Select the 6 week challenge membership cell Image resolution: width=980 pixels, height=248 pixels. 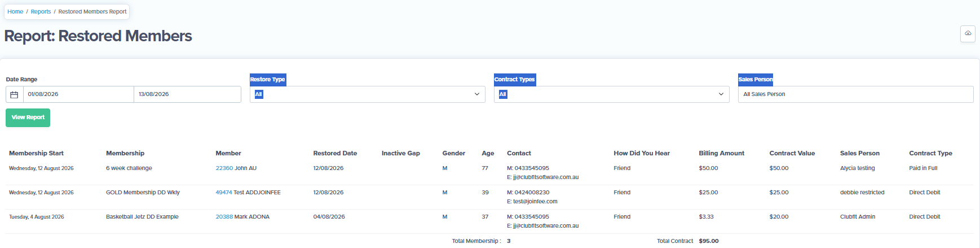(x=129, y=168)
